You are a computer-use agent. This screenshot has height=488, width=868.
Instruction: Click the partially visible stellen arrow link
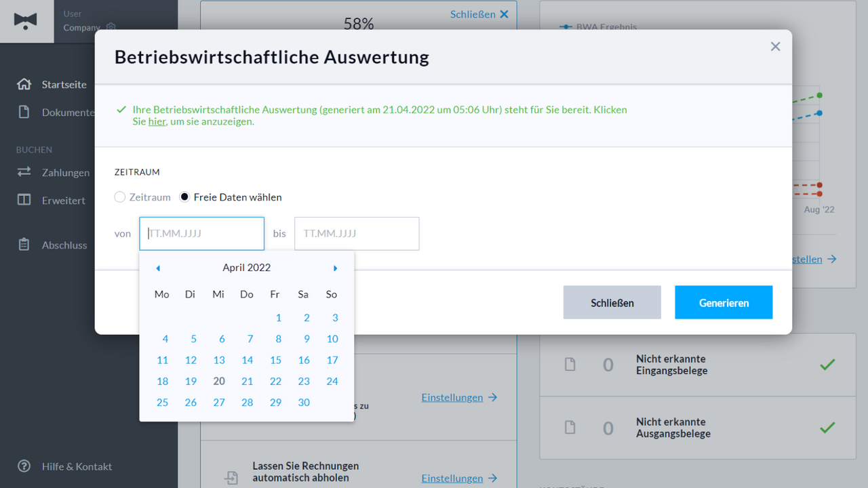click(814, 259)
